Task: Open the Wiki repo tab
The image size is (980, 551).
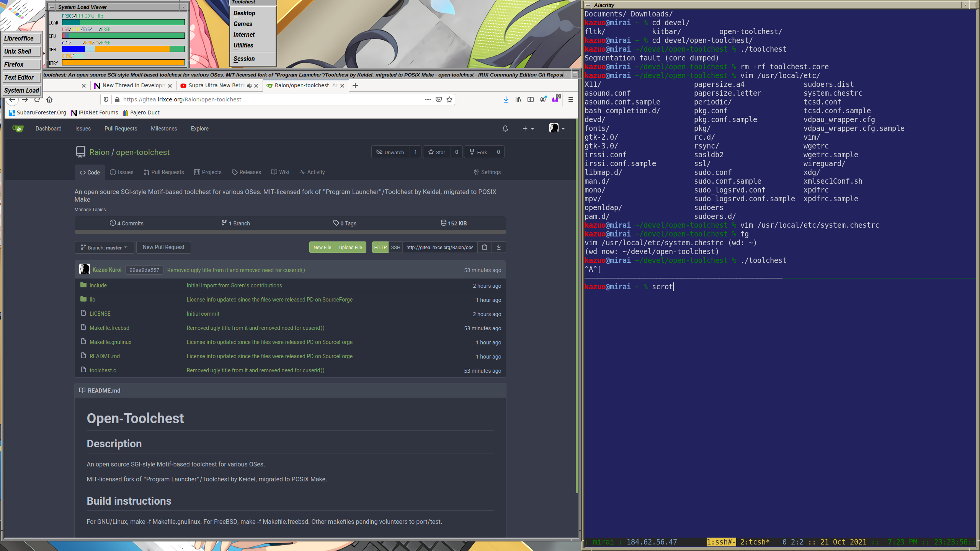Action: (x=280, y=172)
